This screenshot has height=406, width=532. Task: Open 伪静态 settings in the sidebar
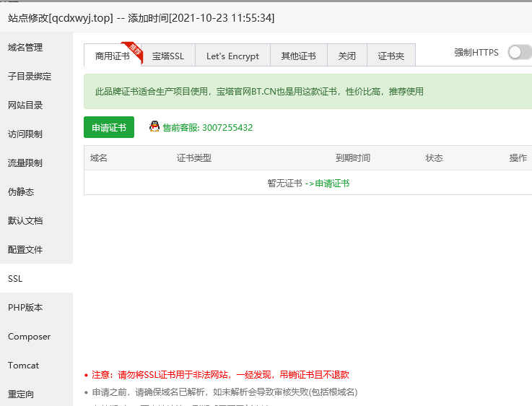(x=36, y=191)
